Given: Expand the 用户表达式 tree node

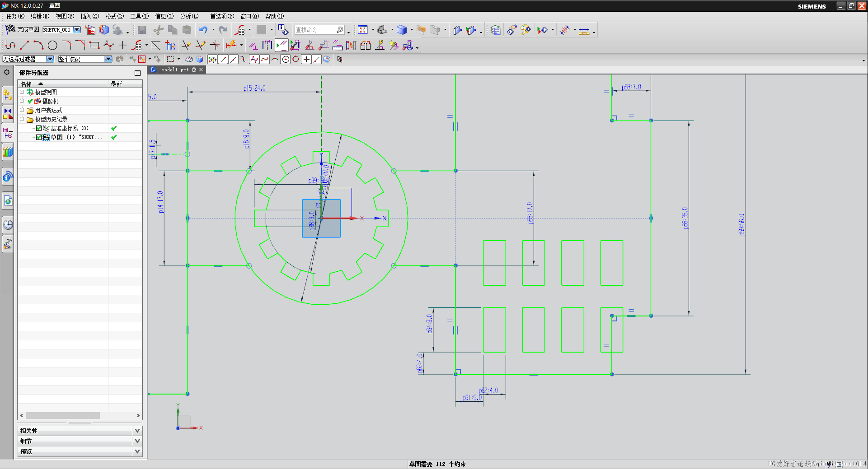Looking at the screenshot, I should 22,110.
